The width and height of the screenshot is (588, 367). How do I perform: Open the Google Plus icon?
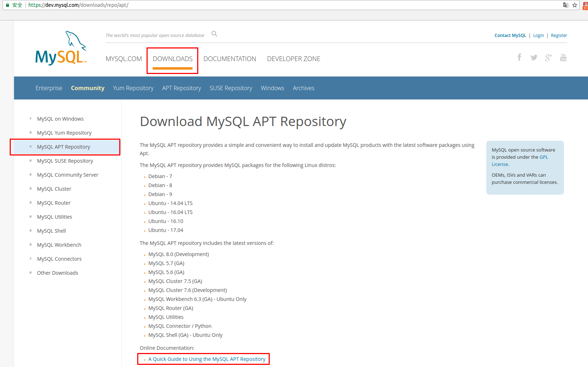point(548,57)
